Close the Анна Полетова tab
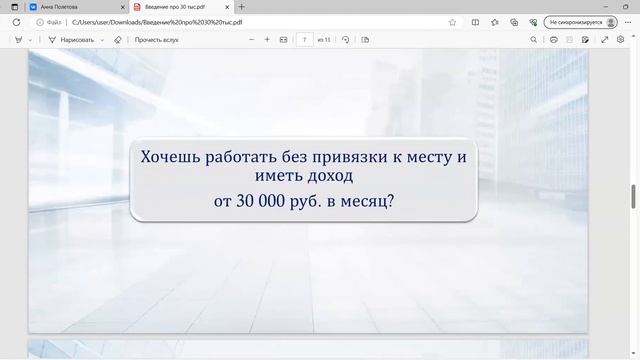640x360 pixels. point(122,7)
